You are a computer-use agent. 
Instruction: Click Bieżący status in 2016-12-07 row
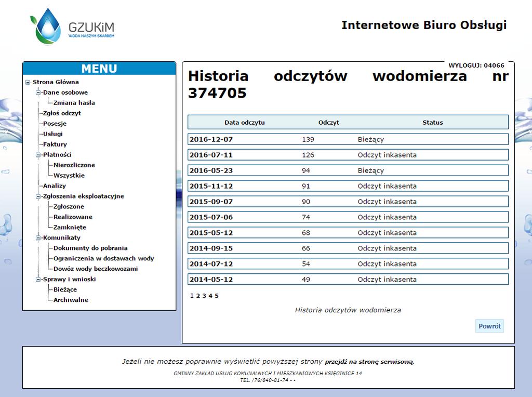click(x=371, y=139)
